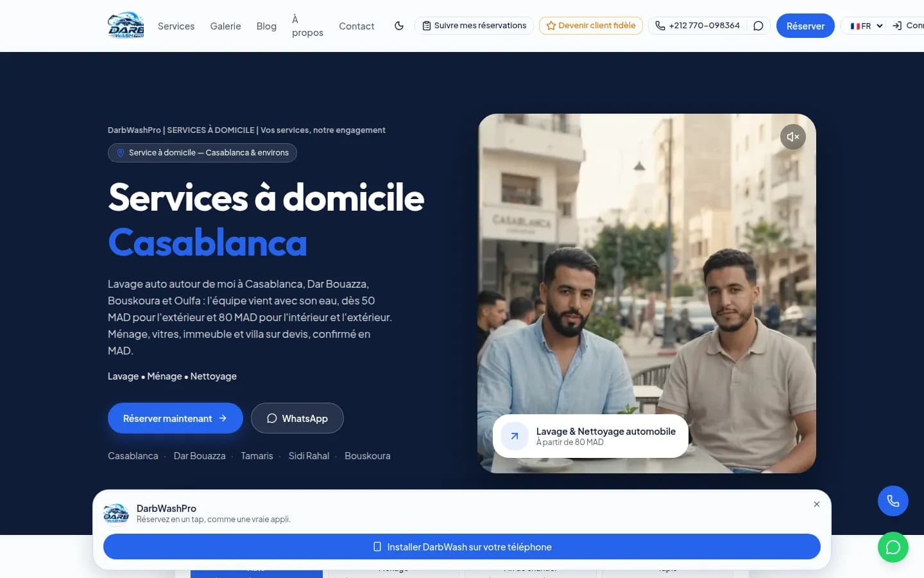Open the Services menu item
924x578 pixels.
(x=176, y=26)
